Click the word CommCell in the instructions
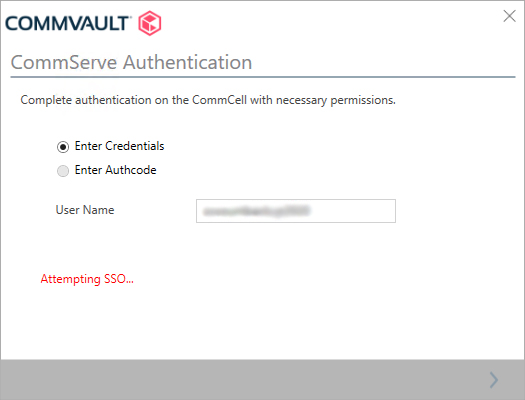525x400 pixels. coord(219,100)
